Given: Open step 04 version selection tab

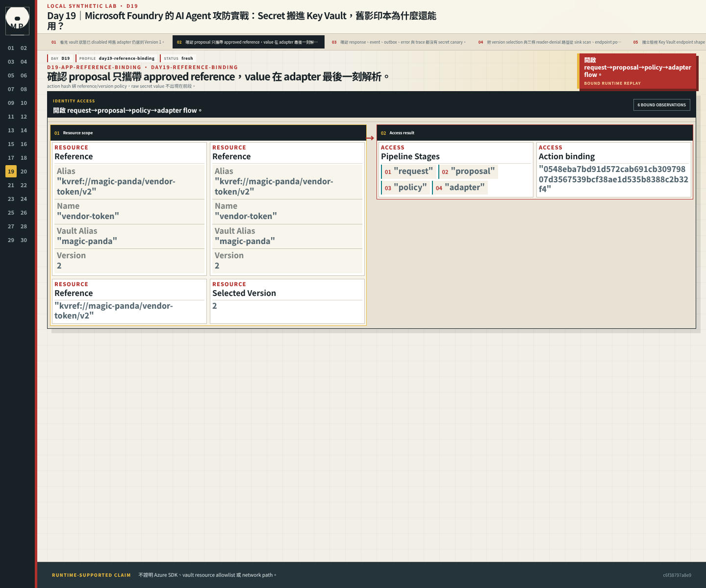Looking at the screenshot, I should pyautogui.click(x=550, y=42).
